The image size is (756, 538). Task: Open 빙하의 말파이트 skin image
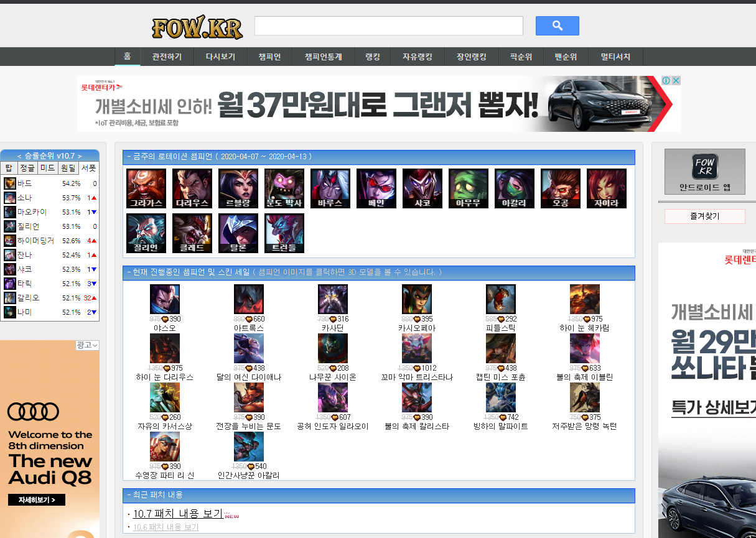pyautogui.click(x=501, y=398)
